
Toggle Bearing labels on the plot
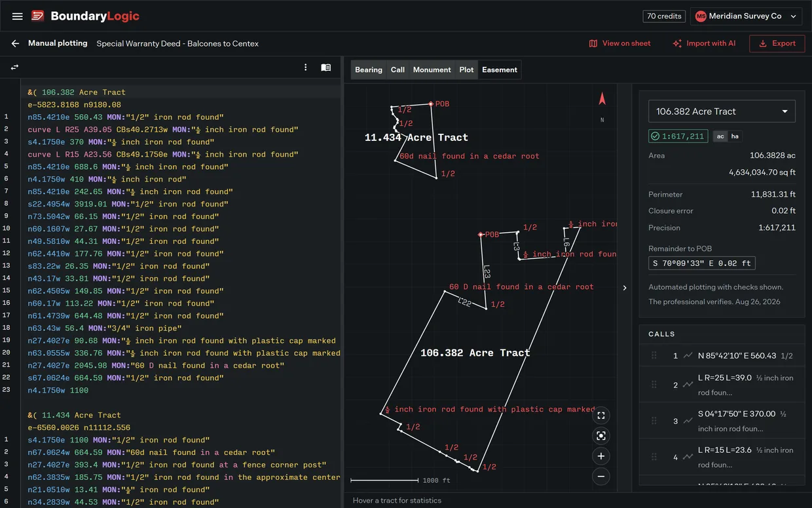coord(369,69)
